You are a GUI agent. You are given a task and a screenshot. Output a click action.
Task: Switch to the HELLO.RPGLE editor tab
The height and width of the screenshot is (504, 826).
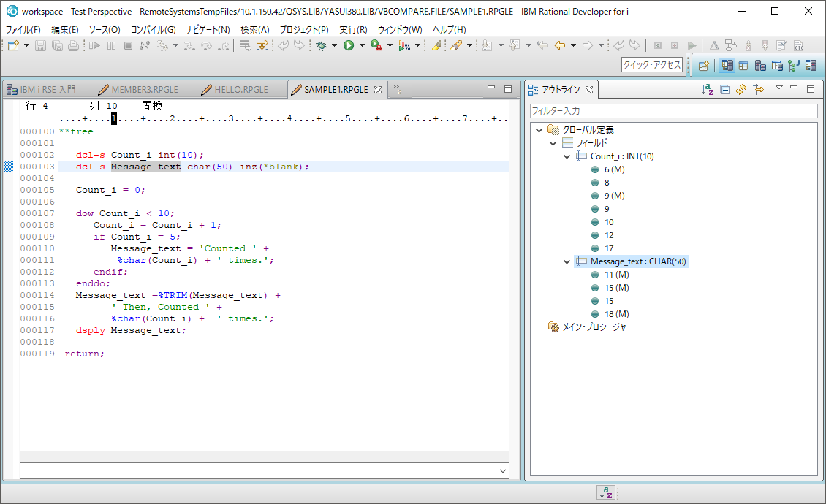click(x=240, y=90)
